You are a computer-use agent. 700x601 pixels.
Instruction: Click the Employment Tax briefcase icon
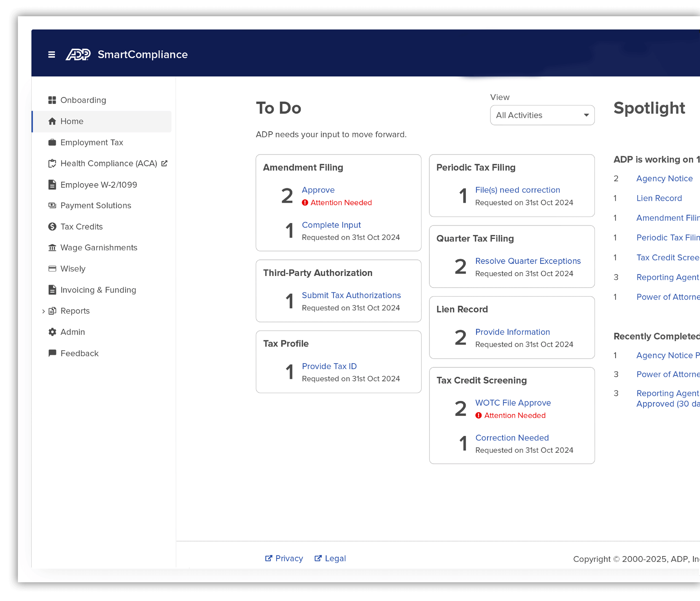[52, 142]
